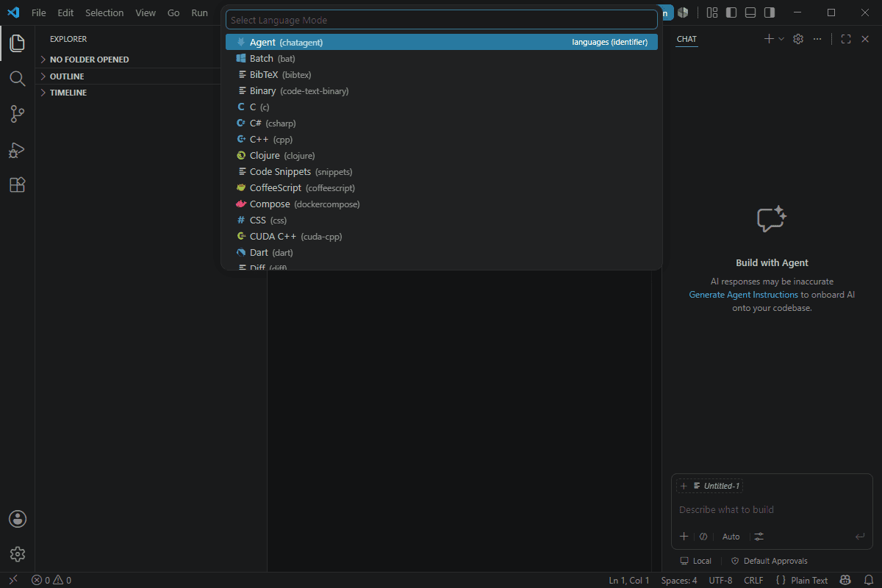Click the errors and warnings status indicator
Screen dimensions: 882x588
point(51,580)
